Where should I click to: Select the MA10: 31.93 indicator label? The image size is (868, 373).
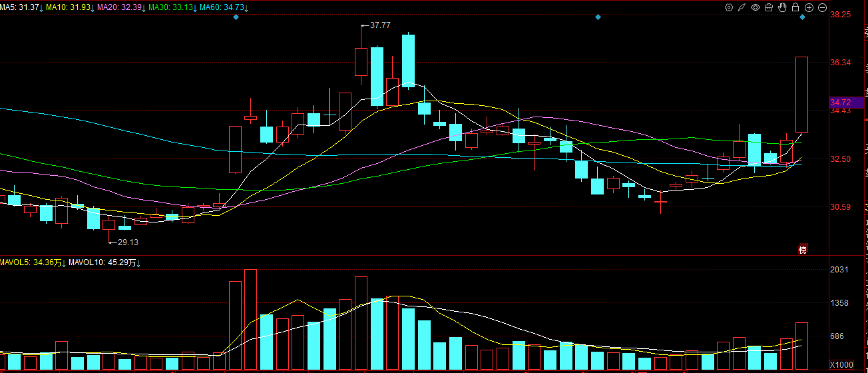pos(70,7)
